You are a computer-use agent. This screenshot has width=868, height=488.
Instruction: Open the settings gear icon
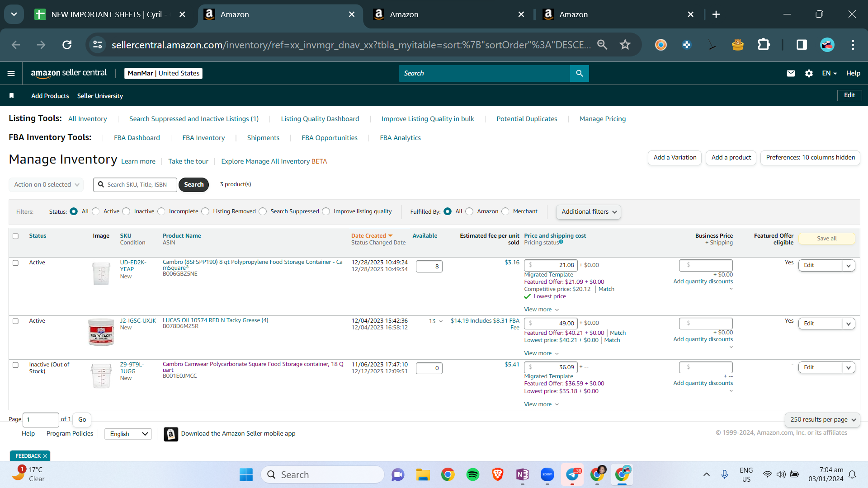809,73
